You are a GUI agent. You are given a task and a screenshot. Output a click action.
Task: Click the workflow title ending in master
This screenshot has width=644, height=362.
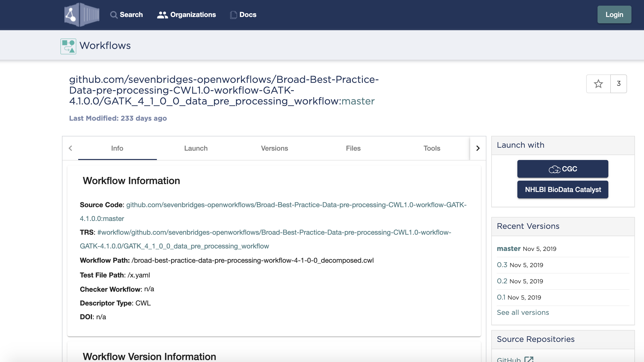tap(224, 90)
